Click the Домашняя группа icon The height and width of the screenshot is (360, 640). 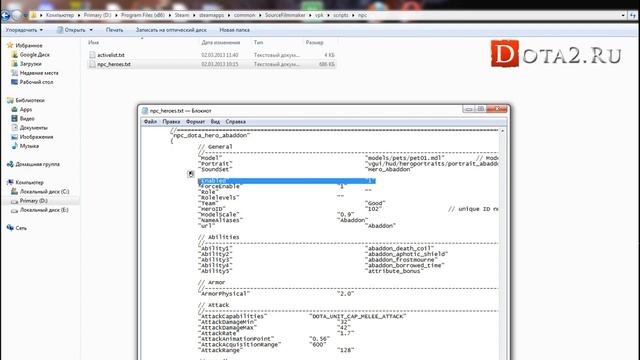[10, 164]
